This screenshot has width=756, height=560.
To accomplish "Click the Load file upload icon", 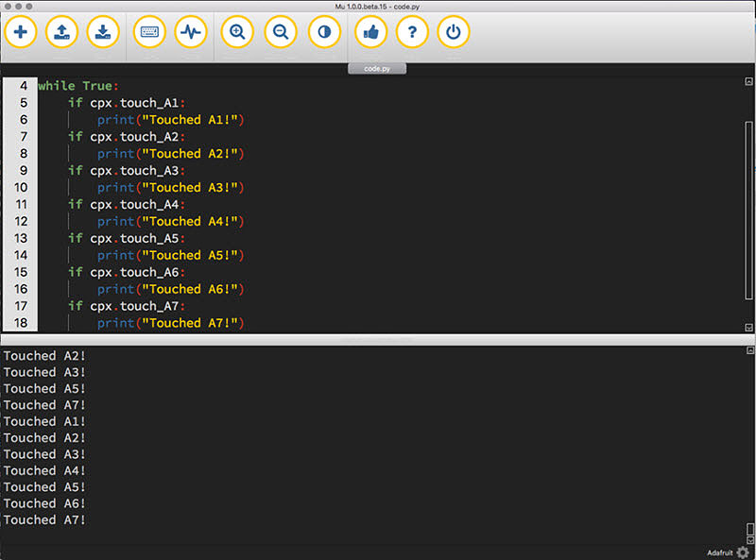I will (x=60, y=31).
